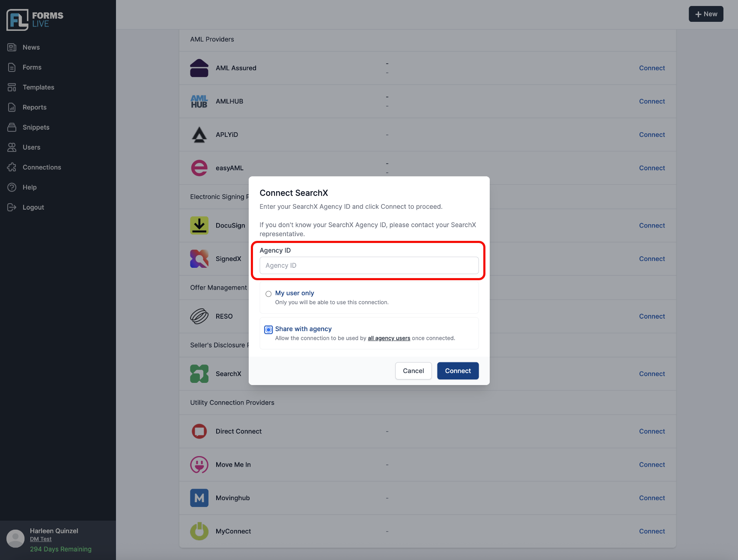738x560 pixels.
Task: Click the Logout arrow icon
Action: pos(12,207)
